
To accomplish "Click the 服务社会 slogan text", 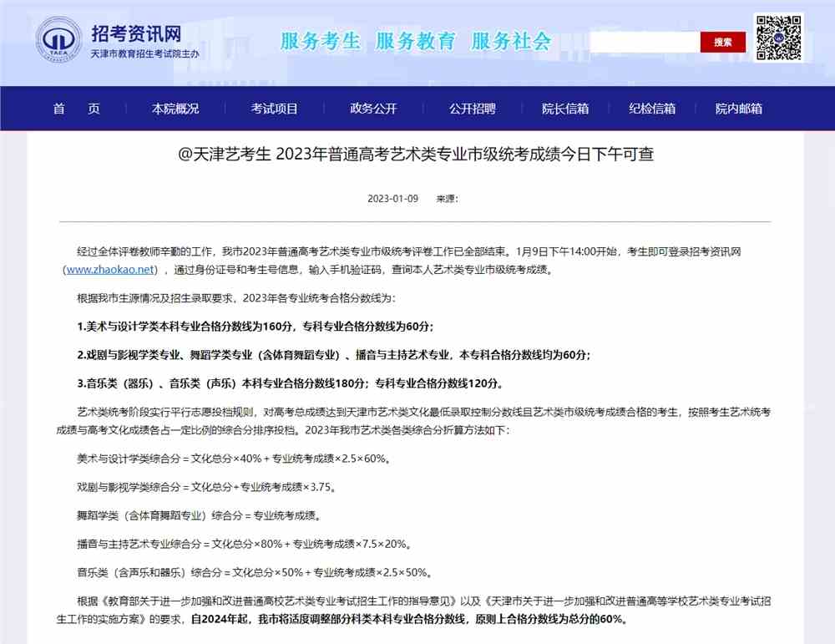I will 510,41.
